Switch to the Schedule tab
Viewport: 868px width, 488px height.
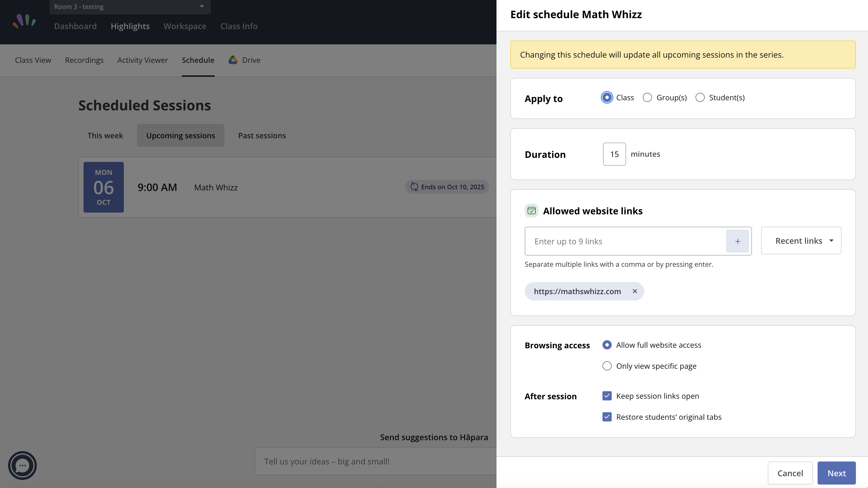(x=198, y=60)
